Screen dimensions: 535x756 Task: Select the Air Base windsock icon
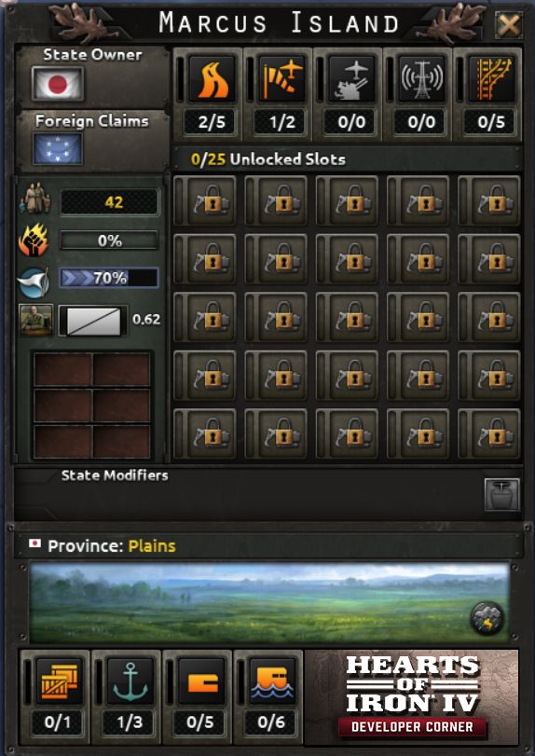tap(282, 79)
